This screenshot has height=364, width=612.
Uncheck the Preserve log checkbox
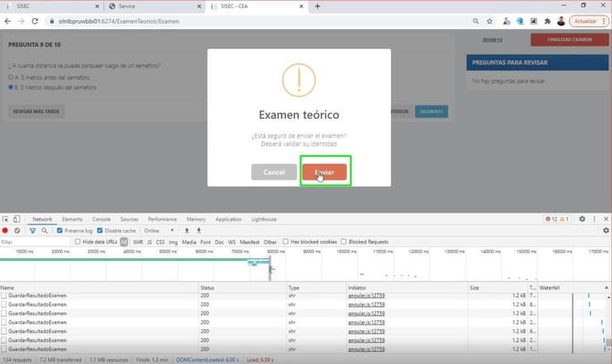coord(59,230)
